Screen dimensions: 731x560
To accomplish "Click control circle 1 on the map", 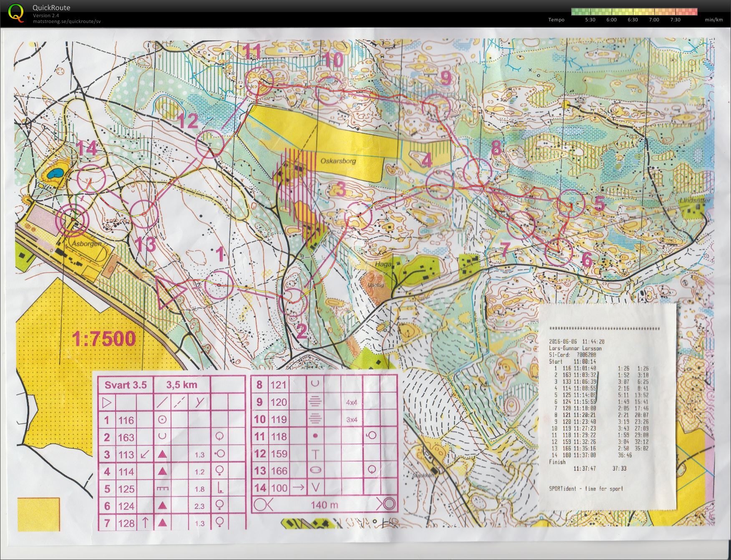I will point(219,285).
